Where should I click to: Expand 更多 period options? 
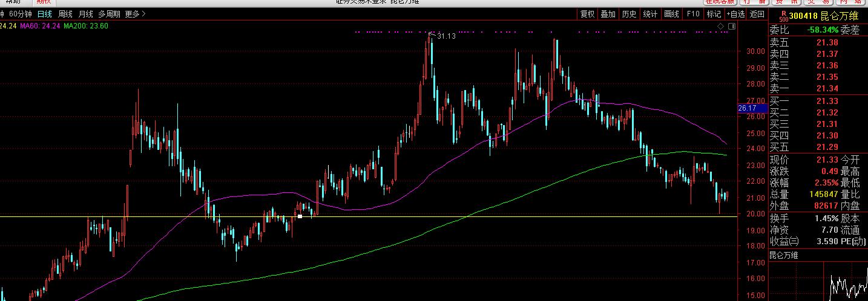[135, 14]
